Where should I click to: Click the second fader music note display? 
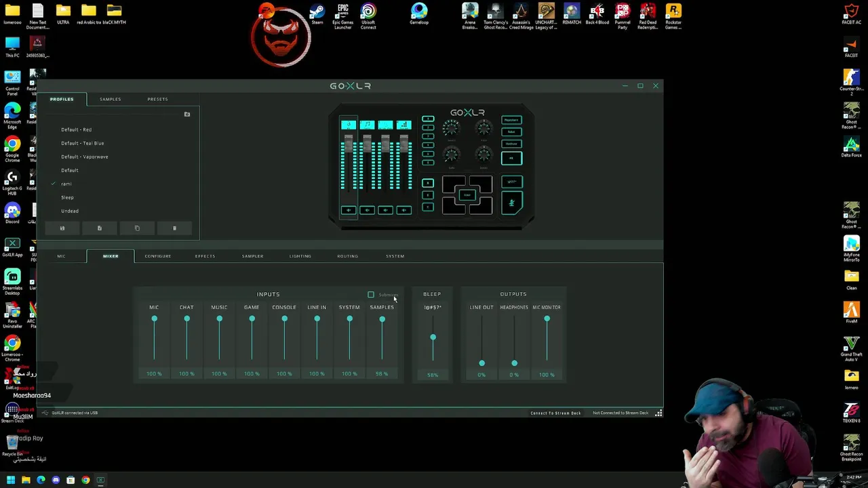[x=367, y=125]
